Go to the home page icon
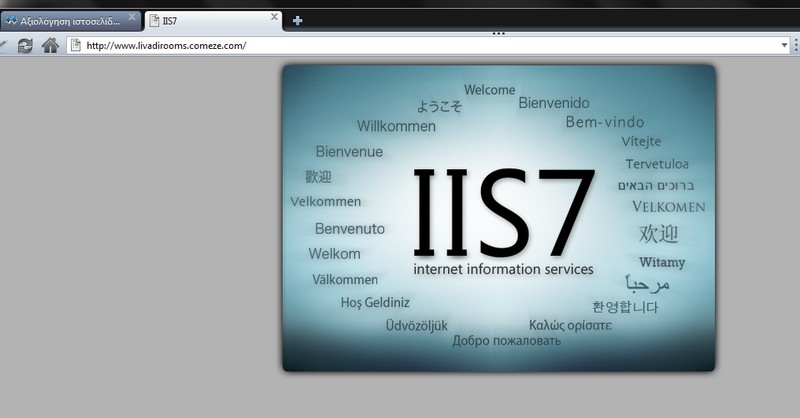The width and height of the screenshot is (800, 418). click(x=50, y=45)
